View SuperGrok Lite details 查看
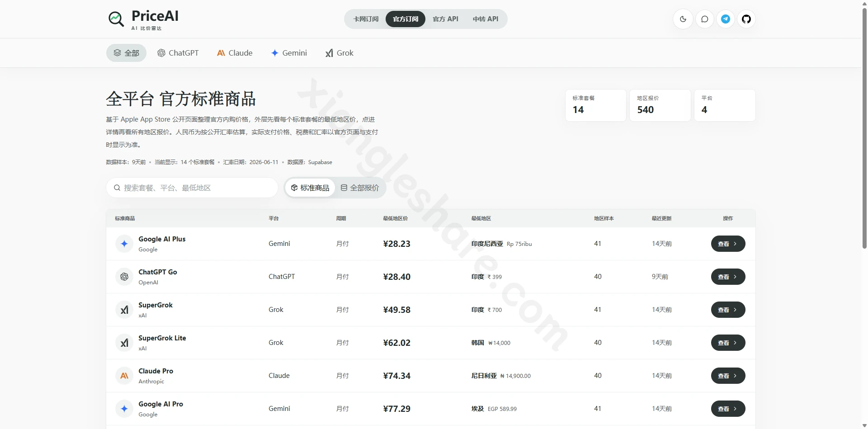This screenshot has width=868, height=429. [x=728, y=343]
